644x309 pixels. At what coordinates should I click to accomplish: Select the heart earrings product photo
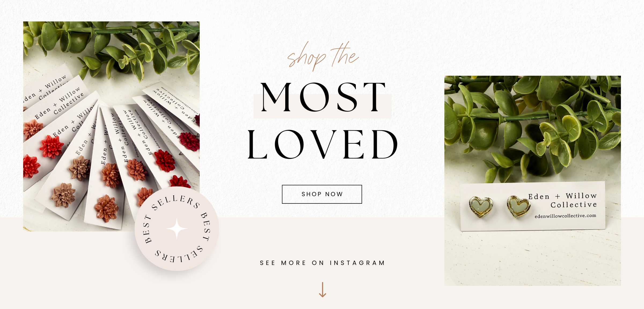click(533, 181)
